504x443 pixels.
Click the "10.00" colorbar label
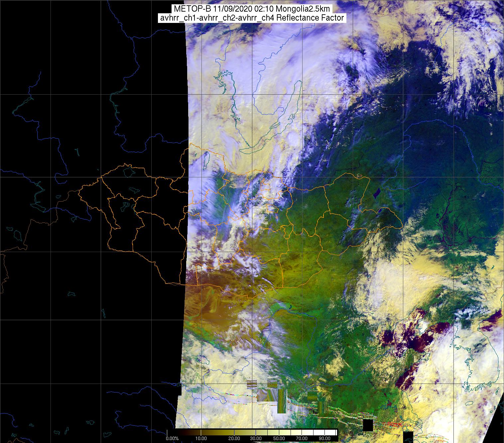click(x=201, y=439)
